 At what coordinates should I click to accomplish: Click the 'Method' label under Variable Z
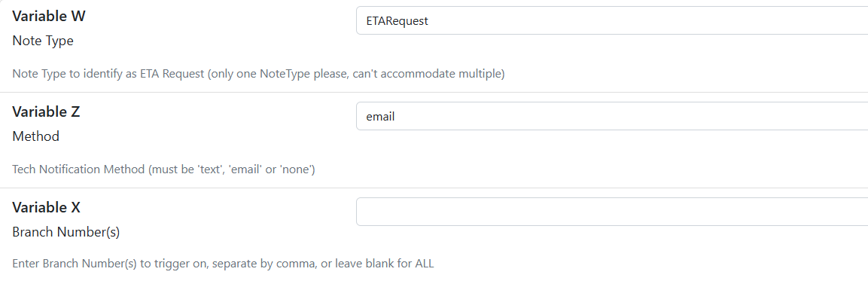click(x=35, y=136)
